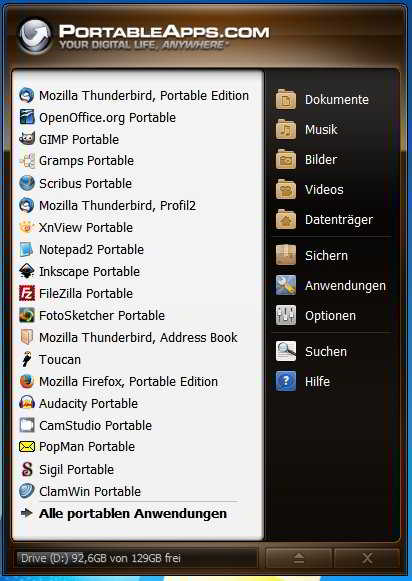Click the Audacity Portable headphones icon
The image size is (412, 581).
27,403
